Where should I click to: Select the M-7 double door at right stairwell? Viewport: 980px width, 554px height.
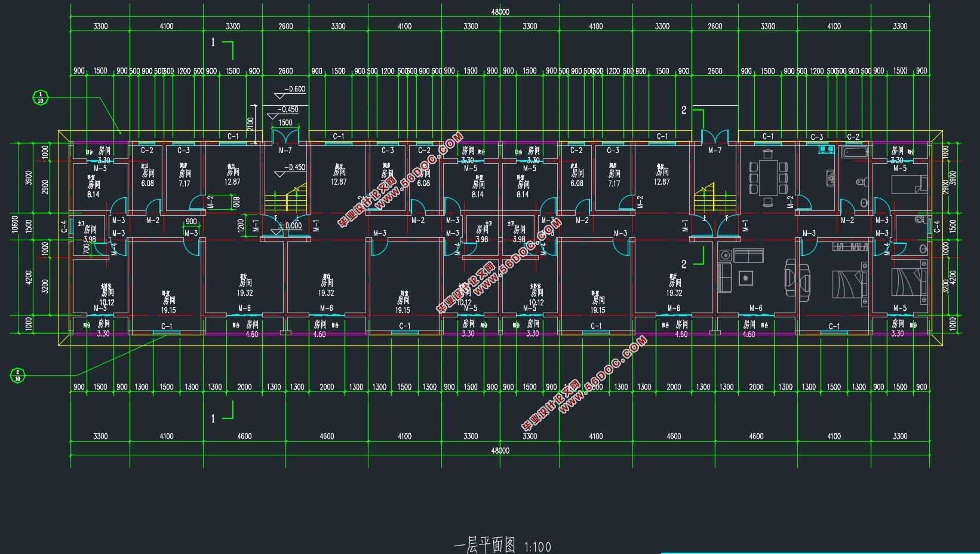pos(714,136)
